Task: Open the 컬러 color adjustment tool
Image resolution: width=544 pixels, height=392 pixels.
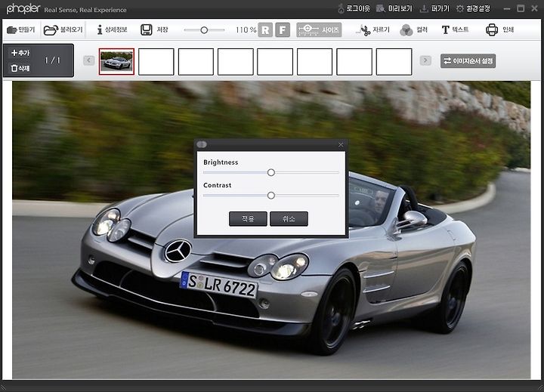Action: [x=413, y=30]
